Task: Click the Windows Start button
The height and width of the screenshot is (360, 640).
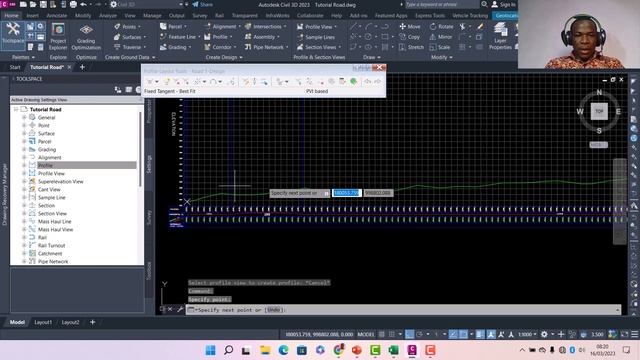Action: (210, 350)
